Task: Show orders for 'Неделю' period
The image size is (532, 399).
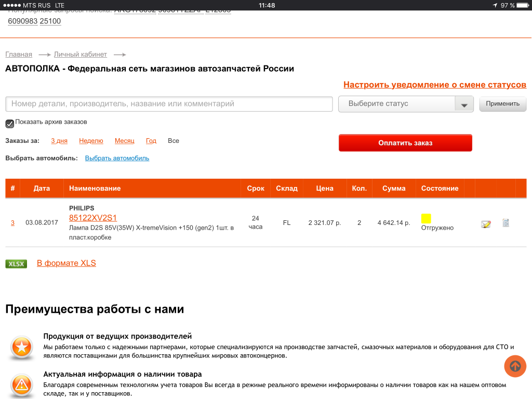Action: tap(91, 141)
